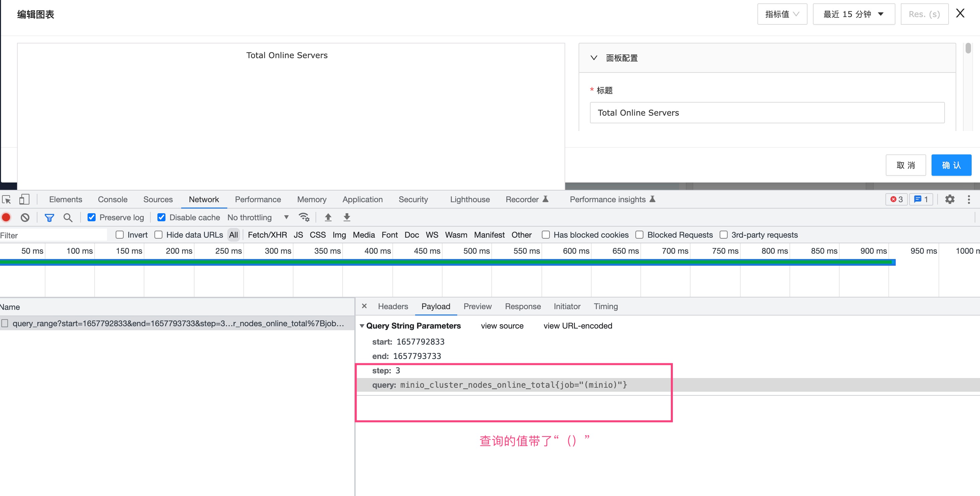Image resolution: width=980 pixels, height=496 pixels.
Task: Click the 确认 confirm button
Action: 951,165
